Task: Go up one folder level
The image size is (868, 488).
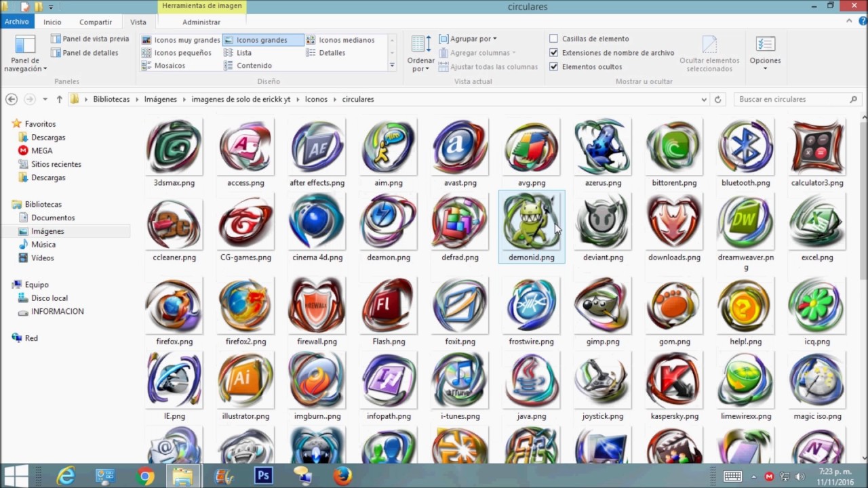Action: point(59,99)
